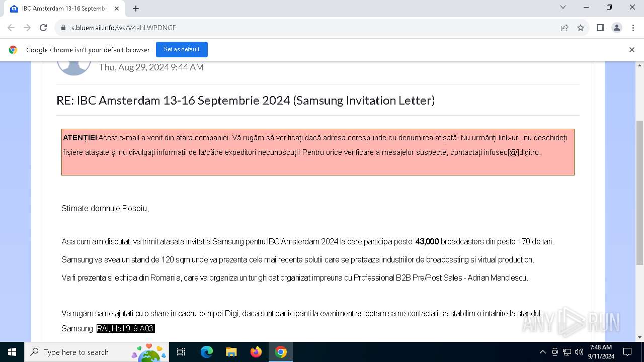Reload the current page
The width and height of the screenshot is (644, 362).
pos(43,28)
